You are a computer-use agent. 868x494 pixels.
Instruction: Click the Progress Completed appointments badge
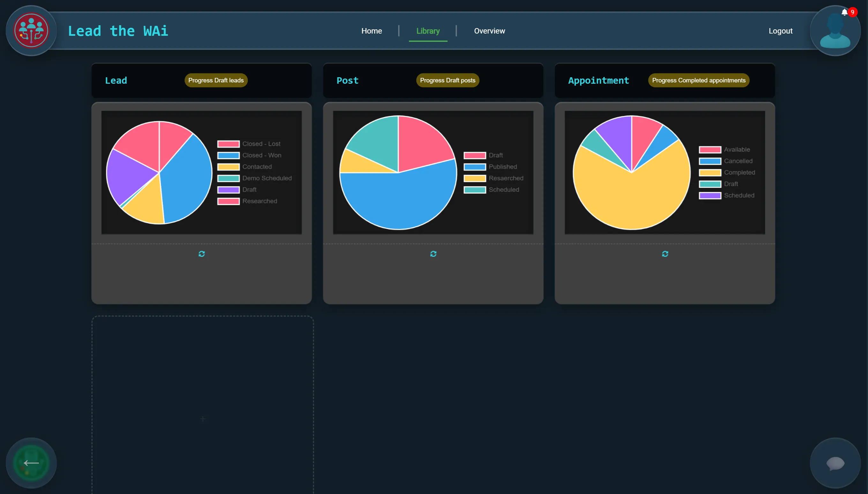pyautogui.click(x=699, y=80)
